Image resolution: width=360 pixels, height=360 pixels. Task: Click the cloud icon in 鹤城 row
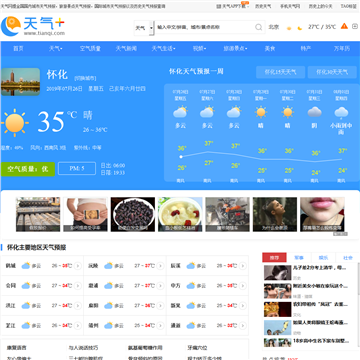(26, 266)
